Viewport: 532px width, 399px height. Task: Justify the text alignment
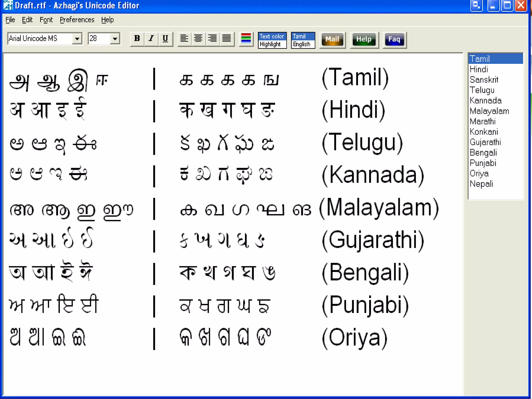pyautogui.click(x=227, y=39)
